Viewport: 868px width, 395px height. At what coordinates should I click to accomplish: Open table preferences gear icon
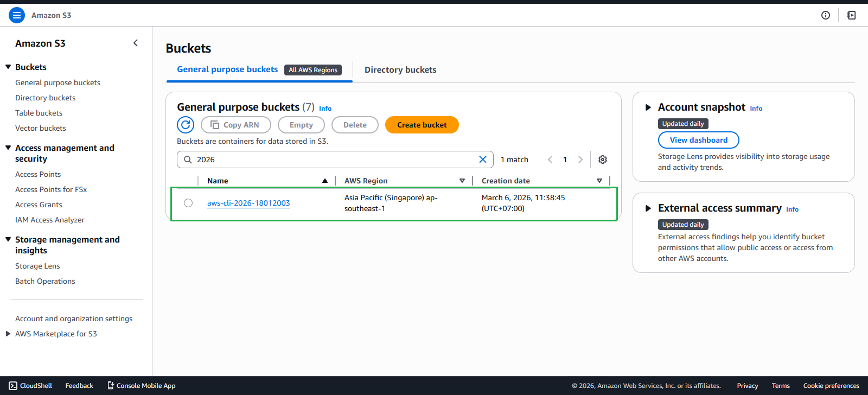pos(603,160)
